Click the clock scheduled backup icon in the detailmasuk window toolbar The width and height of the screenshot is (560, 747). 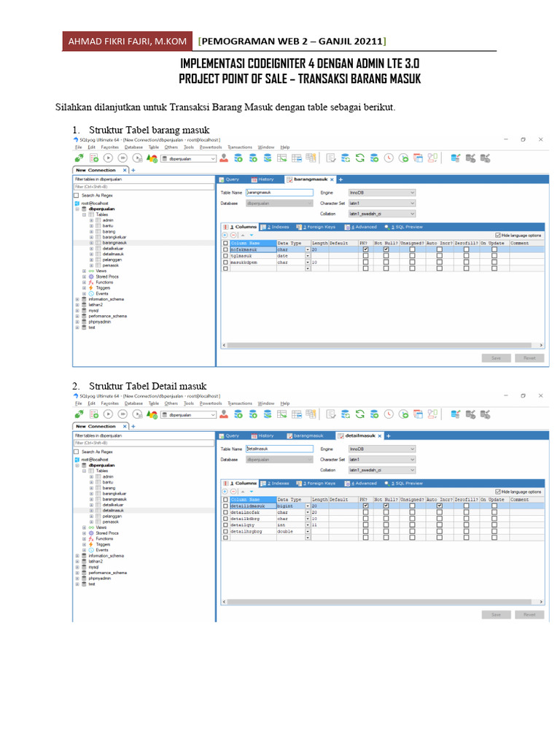tap(389, 414)
